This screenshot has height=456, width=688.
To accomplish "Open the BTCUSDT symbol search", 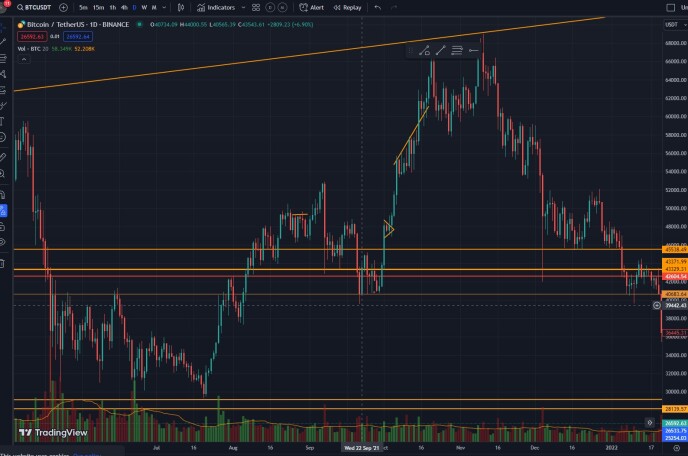I will pyautogui.click(x=34, y=7).
